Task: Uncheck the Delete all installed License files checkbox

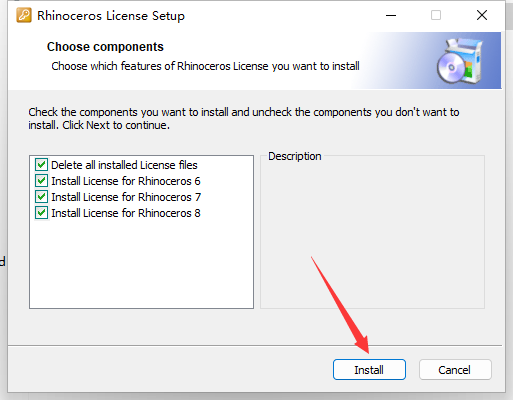Action: click(41, 165)
